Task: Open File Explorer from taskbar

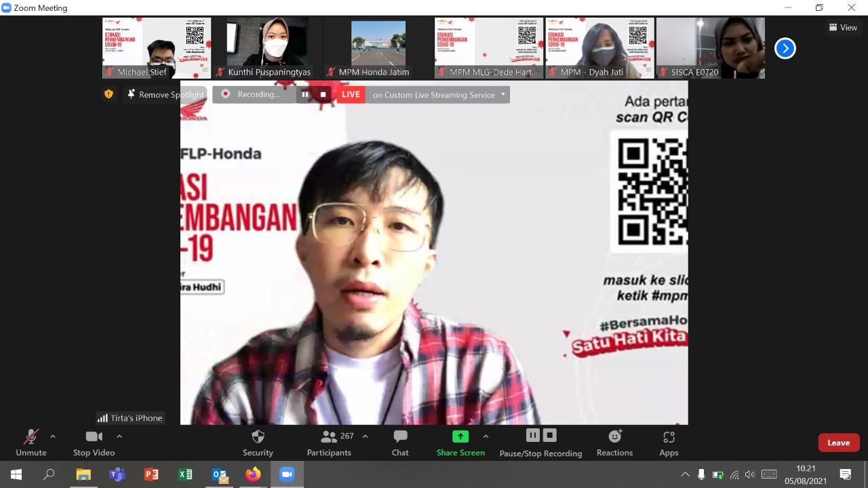Action: click(x=83, y=474)
